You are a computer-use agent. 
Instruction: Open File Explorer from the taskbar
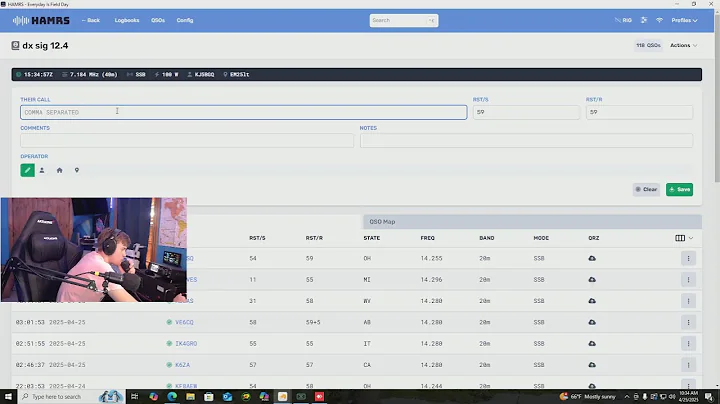[191, 397]
